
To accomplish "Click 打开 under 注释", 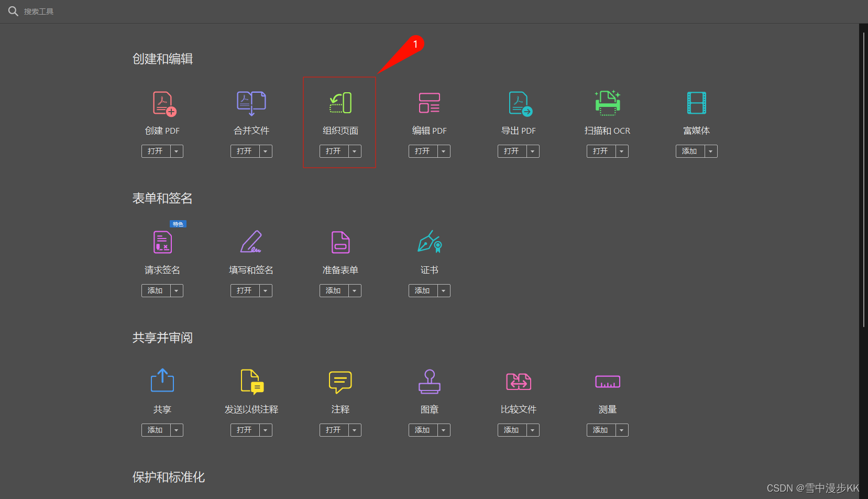I will pos(334,430).
